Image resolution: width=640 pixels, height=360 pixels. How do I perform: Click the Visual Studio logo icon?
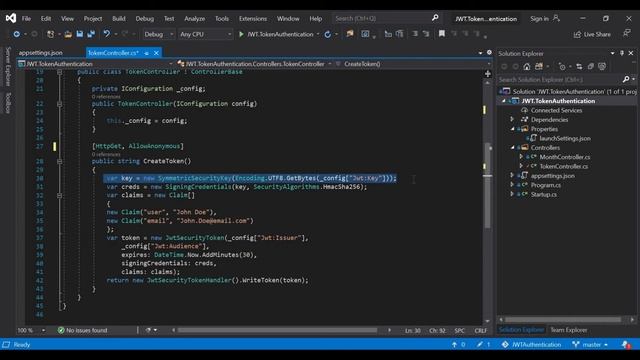[x=11, y=18]
